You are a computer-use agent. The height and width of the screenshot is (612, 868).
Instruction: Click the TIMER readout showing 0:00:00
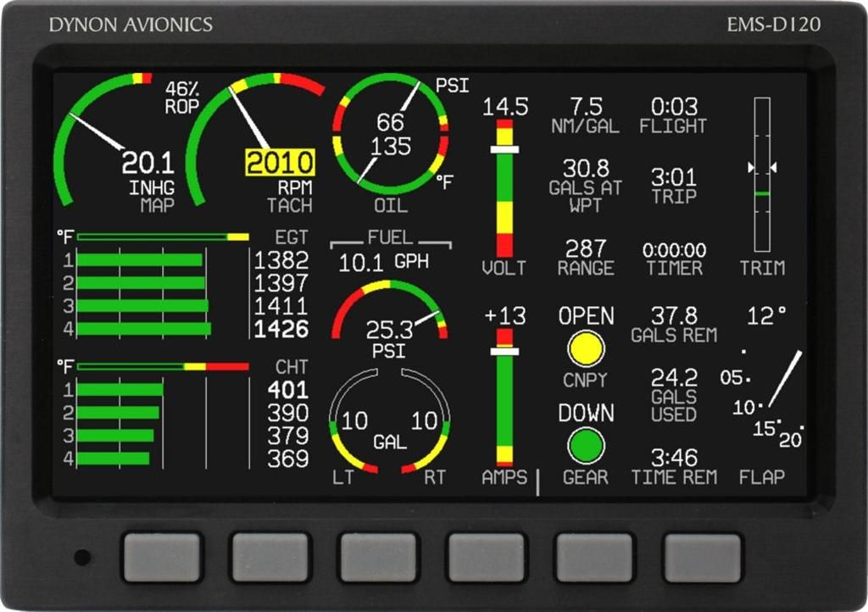click(x=674, y=251)
